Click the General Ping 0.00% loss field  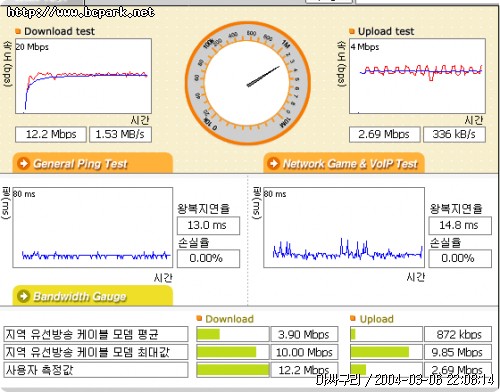pyautogui.click(x=208, y=259)
